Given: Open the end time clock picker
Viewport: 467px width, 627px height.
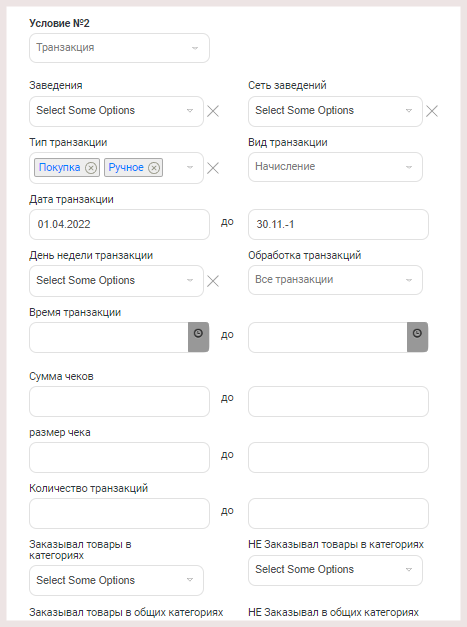Looking at the screenshot, I should click(417, 337).
